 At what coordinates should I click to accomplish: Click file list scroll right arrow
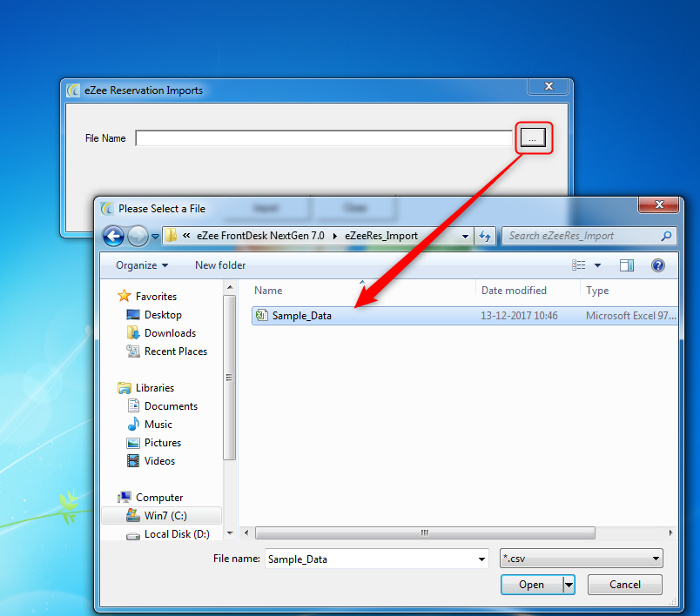tap(670, 533)
